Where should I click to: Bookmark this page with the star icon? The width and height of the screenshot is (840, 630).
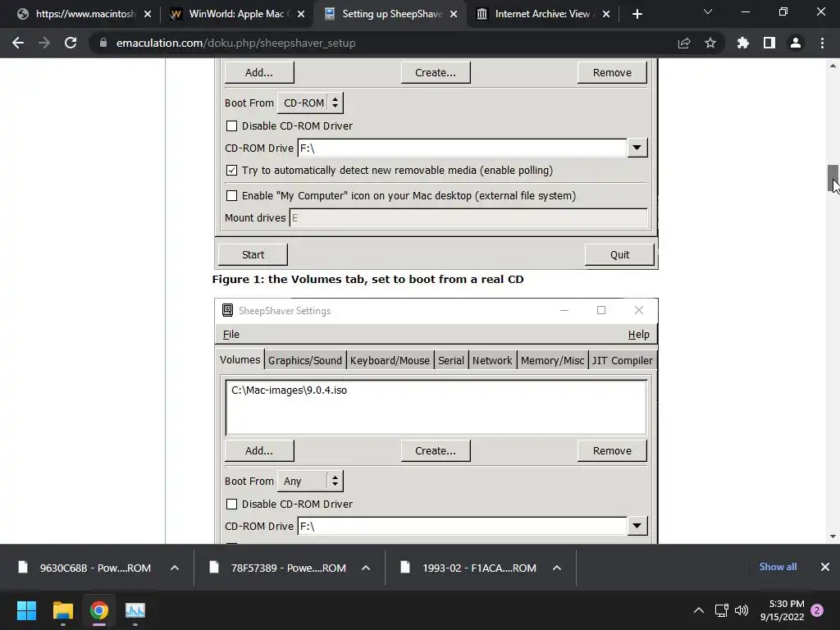click(710, 43)
